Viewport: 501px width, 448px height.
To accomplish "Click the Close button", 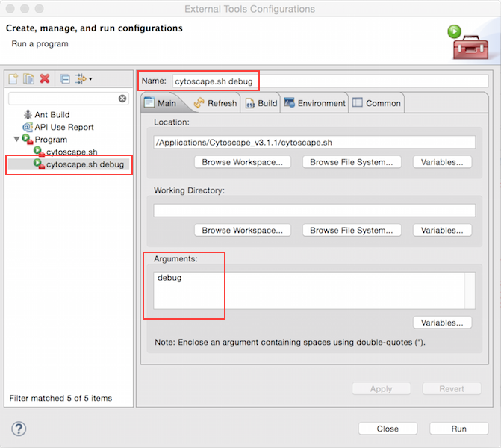I will (388, 429).
